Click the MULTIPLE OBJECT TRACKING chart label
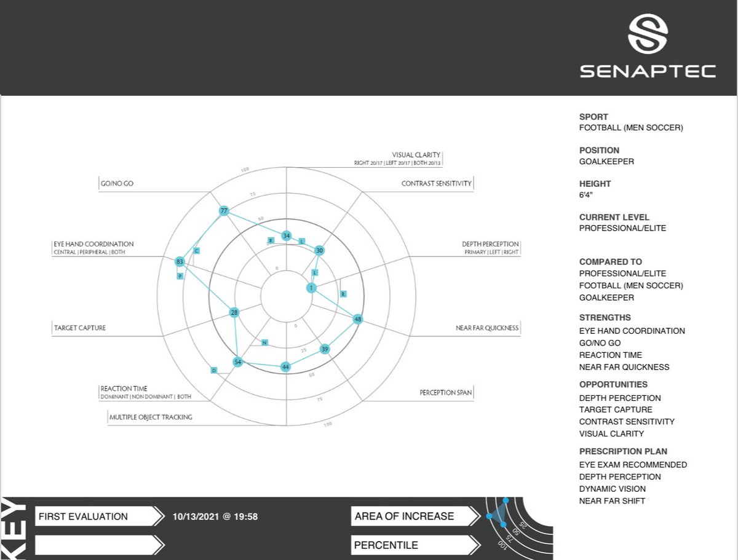Image resolution: width=738 pixels, height=560 pixels. coord(151,417)
